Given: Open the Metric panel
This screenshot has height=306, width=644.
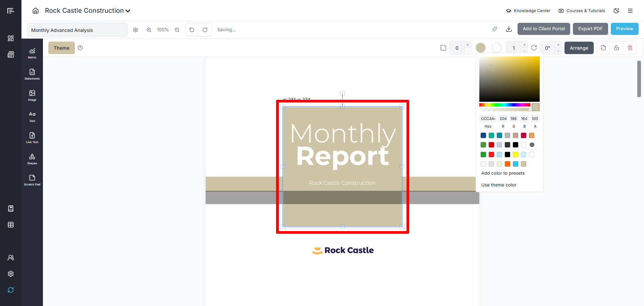Looking at the screenshot, I should click(x=32, y=53).
